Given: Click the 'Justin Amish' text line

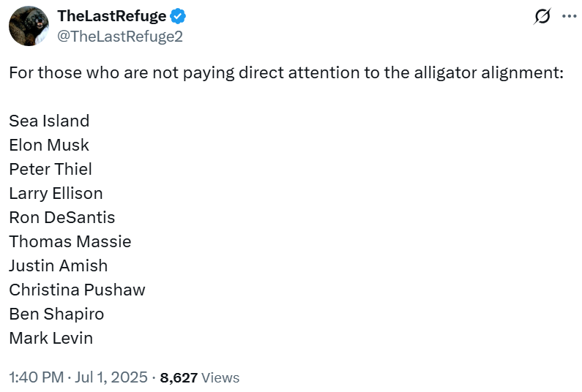Looking at the screenshot, I should click(x=59, y=265).
